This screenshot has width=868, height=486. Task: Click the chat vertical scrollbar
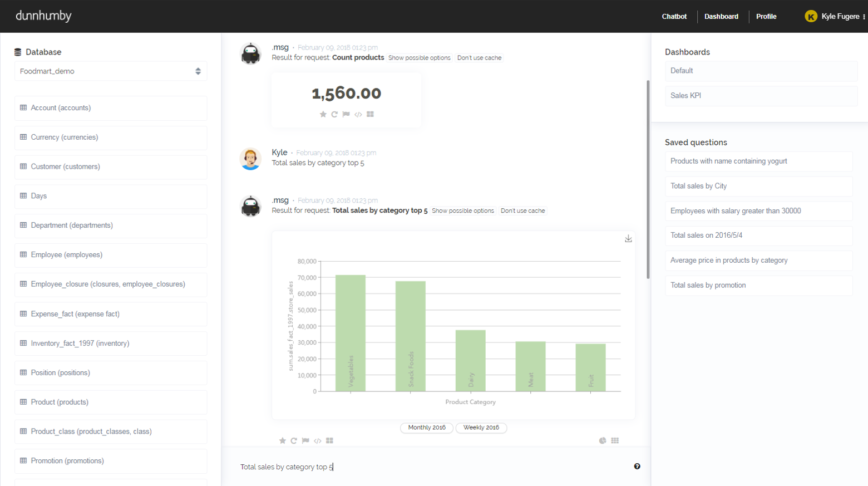click(648, 178)
